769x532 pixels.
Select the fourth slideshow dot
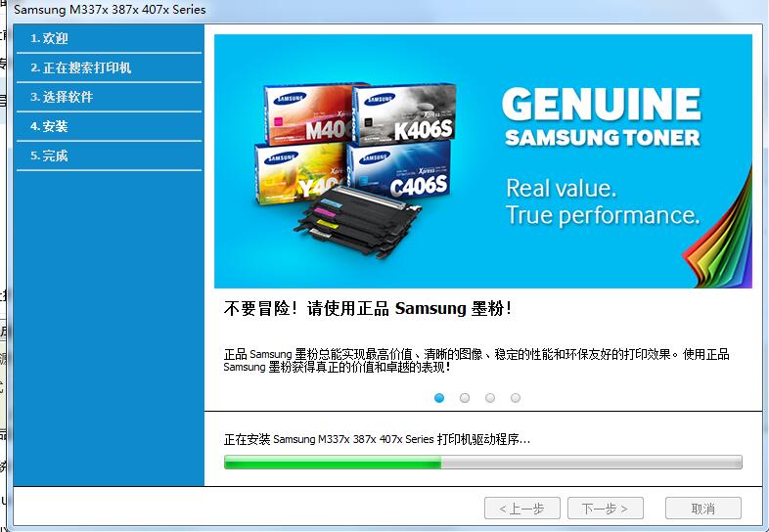tap(516, 398)
